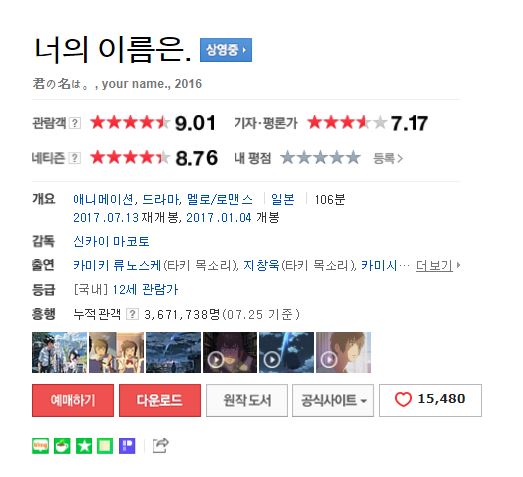The width and height of the screenshot is (523, 477).
Task: Open the 원작도서 button
Action: tap(247, 400)
